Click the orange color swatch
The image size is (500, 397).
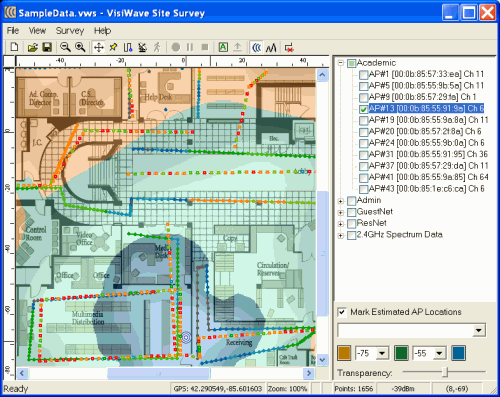(x=344, y=353)
